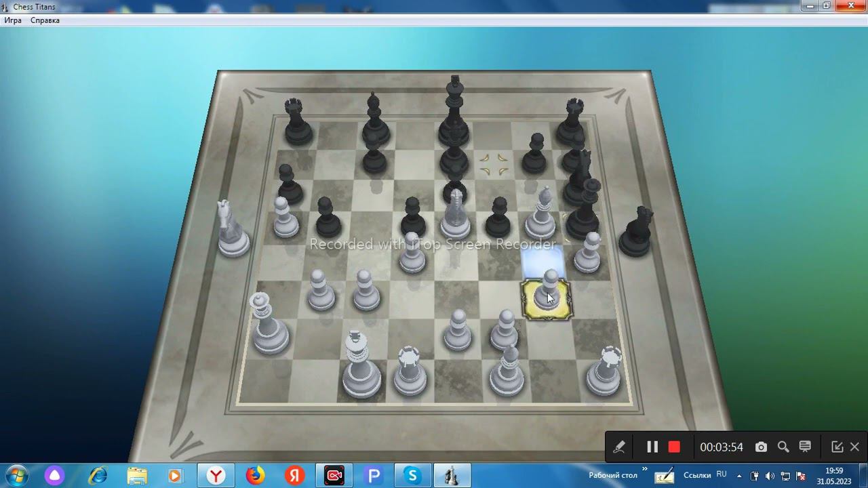Open the drawing pen tool in recorder bar
868x488 pixels.
pos(618,447)
